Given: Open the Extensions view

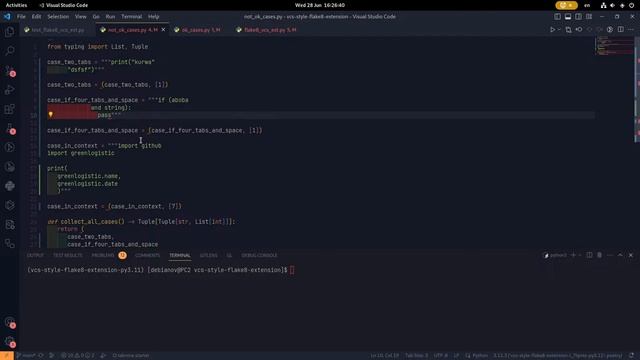Looking at the screenshot, I should [x=9, y=109].
